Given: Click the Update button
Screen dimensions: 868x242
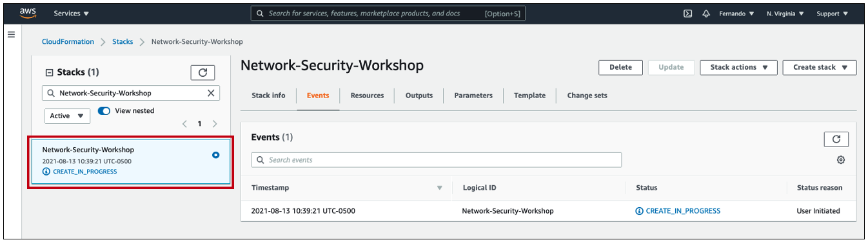Looking at the screenshot, I should coord(671,67).
